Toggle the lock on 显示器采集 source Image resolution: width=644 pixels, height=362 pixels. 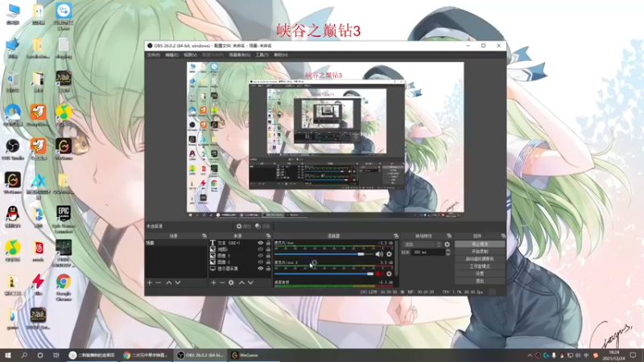click(x=268, y=269)
